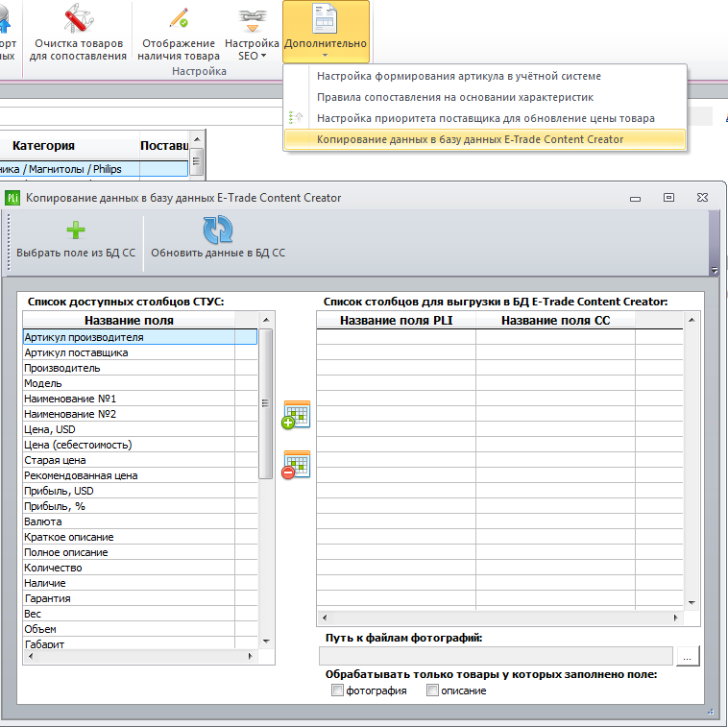Select Цена, USD row
This screenshot has width=728, height=727.
[140, 429]
